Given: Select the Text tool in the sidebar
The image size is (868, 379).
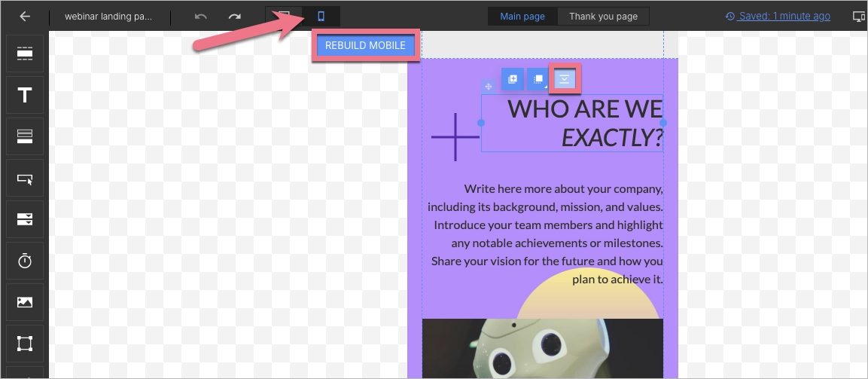Looking at the screenshot, I should [x=25, y=95].
